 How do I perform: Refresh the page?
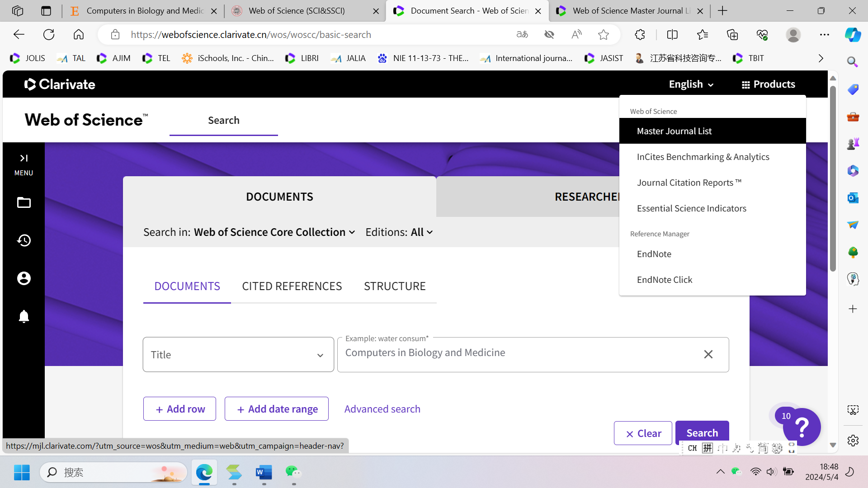(49, 34)
